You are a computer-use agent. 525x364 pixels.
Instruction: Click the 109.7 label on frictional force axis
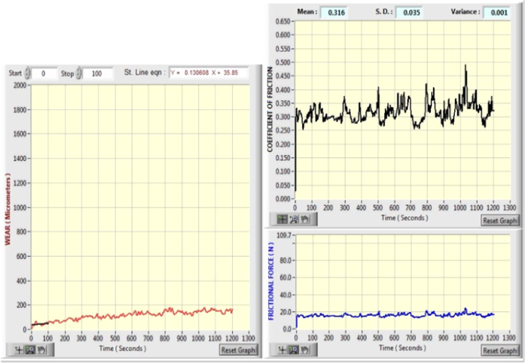tap(284, 235)
